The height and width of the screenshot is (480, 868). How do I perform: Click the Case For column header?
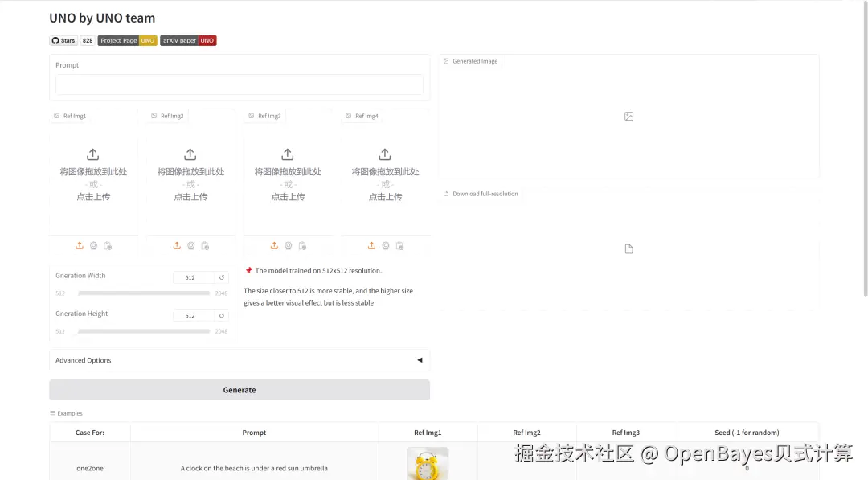point(90,433)
